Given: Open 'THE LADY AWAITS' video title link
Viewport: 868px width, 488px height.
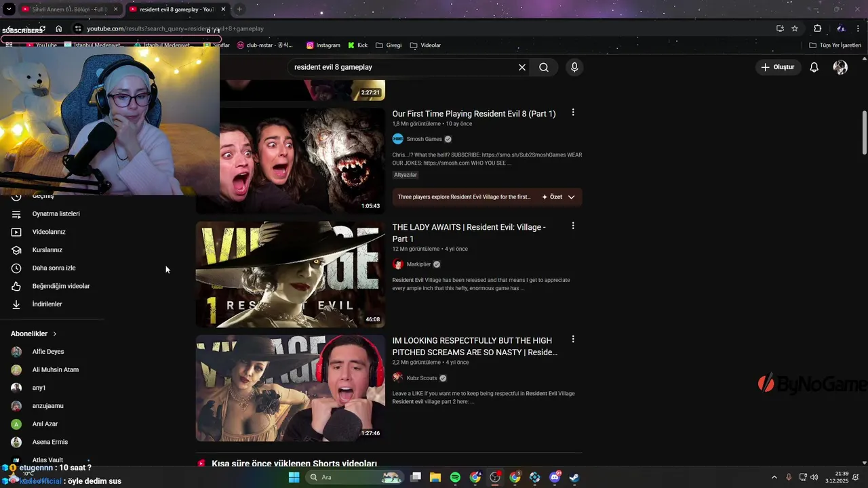Looking at the screenshot, I should click(469, 232).
